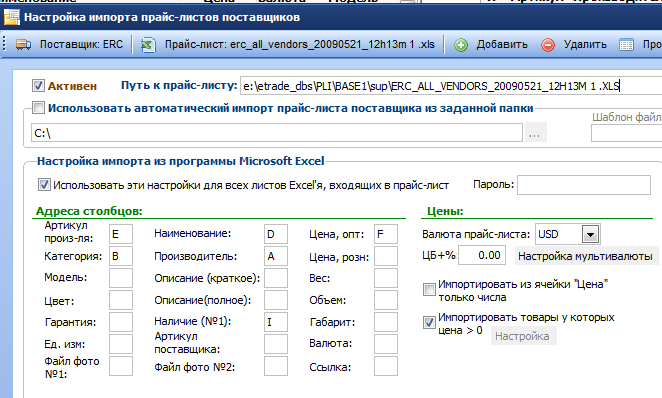Click the C:\ import folder field

click(x=277, y=133)
